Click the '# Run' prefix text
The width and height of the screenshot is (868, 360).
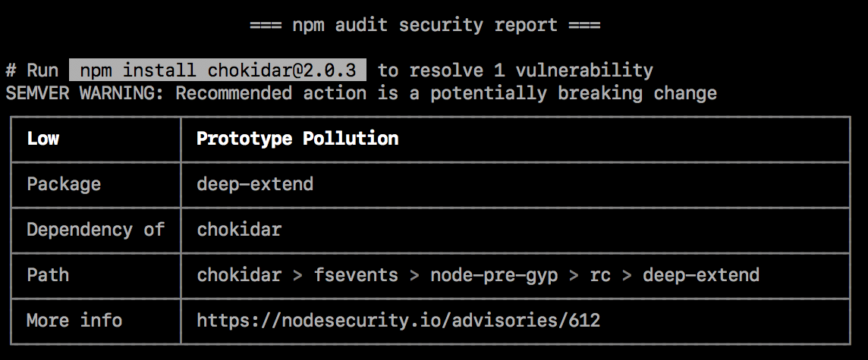[32, 70]
